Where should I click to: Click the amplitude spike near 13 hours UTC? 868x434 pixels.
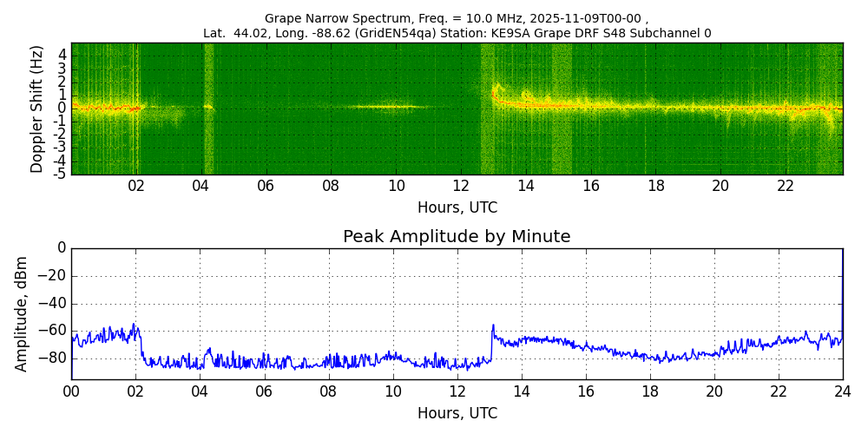(493, 327)
